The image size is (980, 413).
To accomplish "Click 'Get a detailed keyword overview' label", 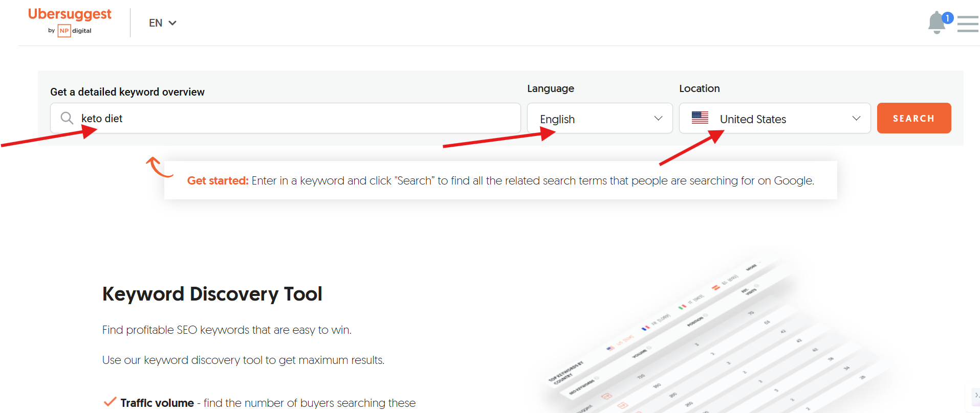I will 127,92.
